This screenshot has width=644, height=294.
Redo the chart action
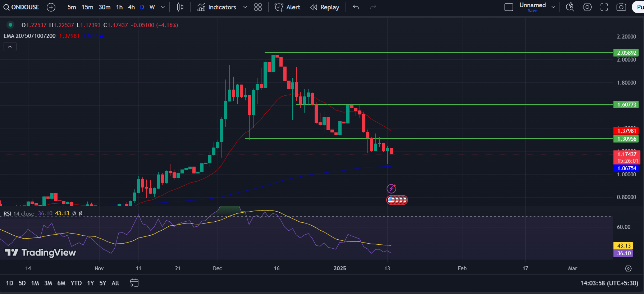373,7
